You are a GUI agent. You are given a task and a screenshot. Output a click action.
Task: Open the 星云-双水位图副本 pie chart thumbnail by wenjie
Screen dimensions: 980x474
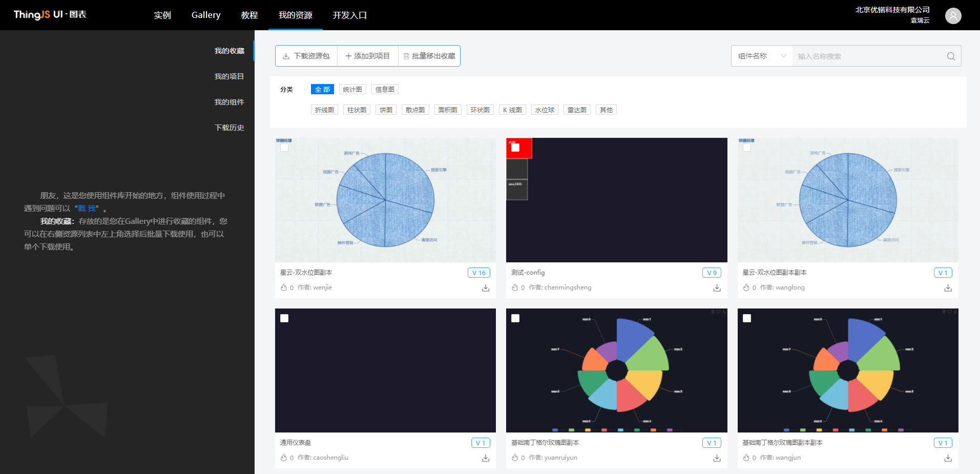(x=385, y=200)
